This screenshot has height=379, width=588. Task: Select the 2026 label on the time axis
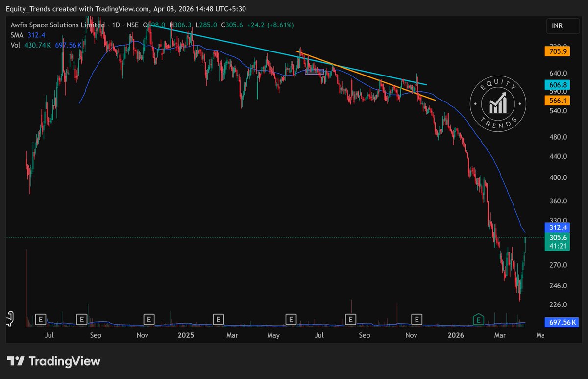[x=456, y=335]
